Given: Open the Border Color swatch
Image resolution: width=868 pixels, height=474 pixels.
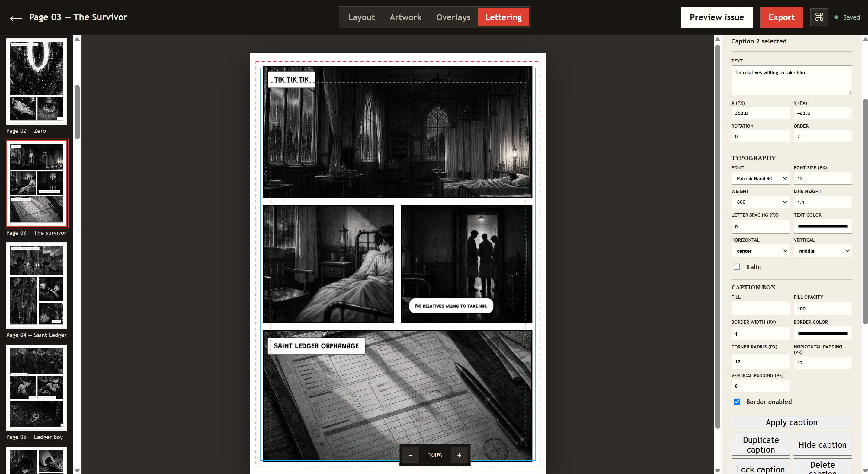Looking at the screenshot, I should point(822,333).
